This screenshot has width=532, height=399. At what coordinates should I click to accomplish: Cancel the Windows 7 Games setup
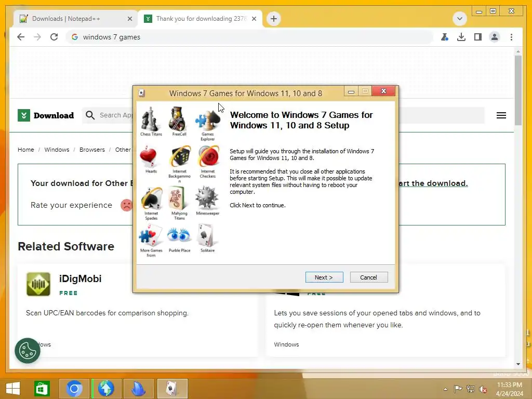click(x=368, y=277)
